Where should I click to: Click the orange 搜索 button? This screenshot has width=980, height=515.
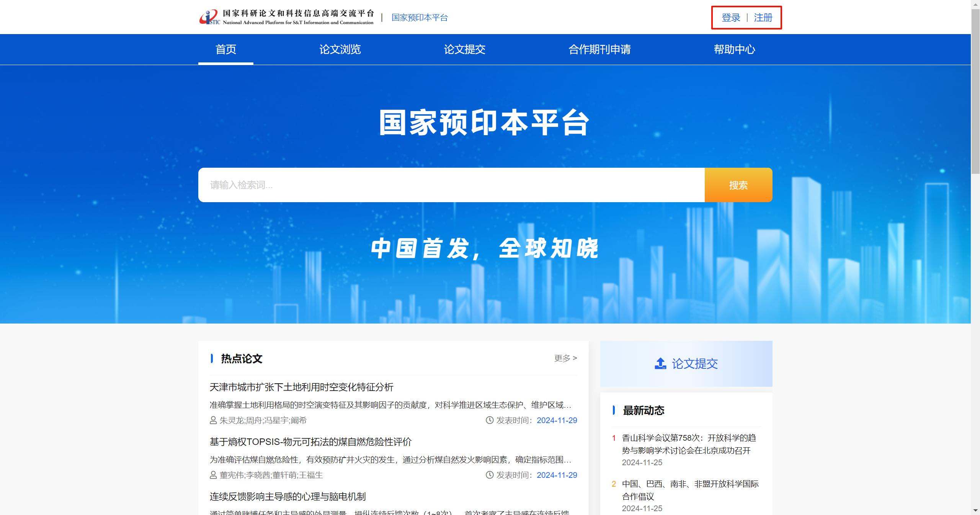738,185
